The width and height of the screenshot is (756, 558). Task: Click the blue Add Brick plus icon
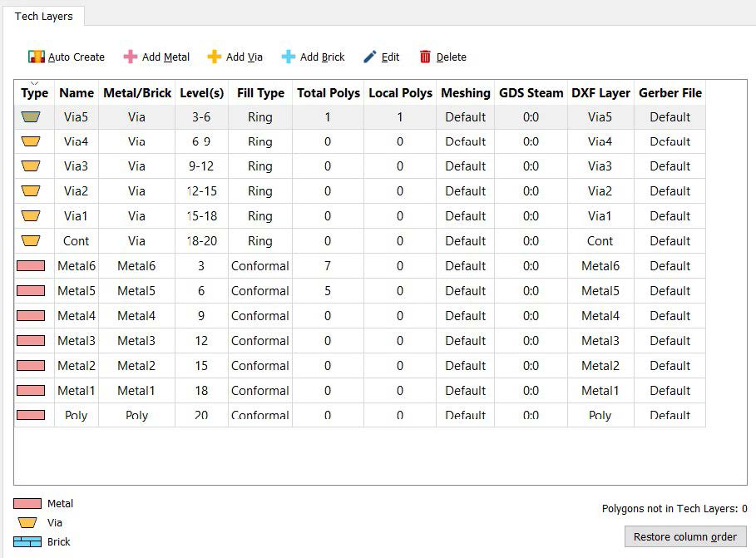tap(288, 57)
